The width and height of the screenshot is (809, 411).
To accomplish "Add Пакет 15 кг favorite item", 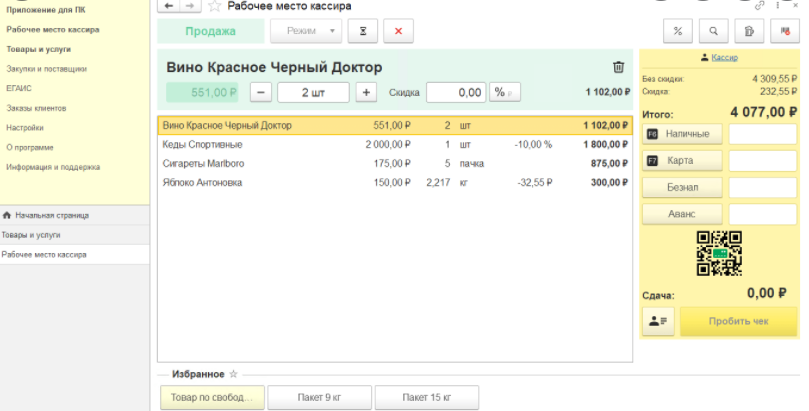I will pyautogui.click(x=427, y=398).
